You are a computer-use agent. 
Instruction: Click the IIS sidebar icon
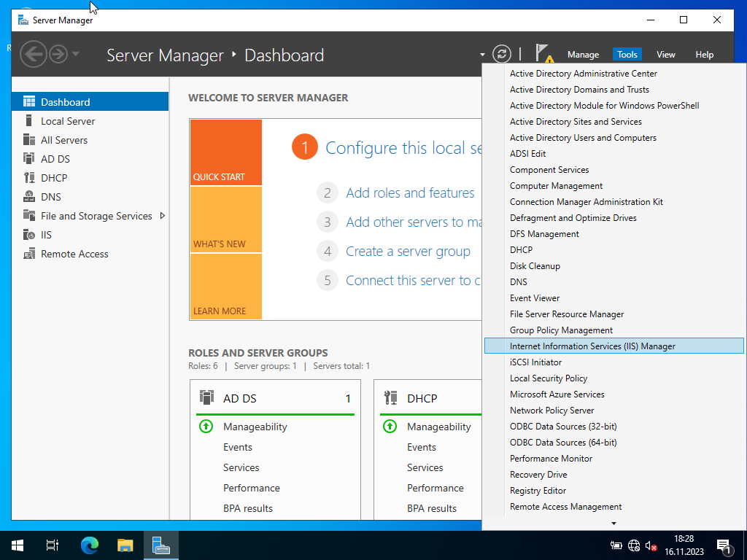coord(29,235)
